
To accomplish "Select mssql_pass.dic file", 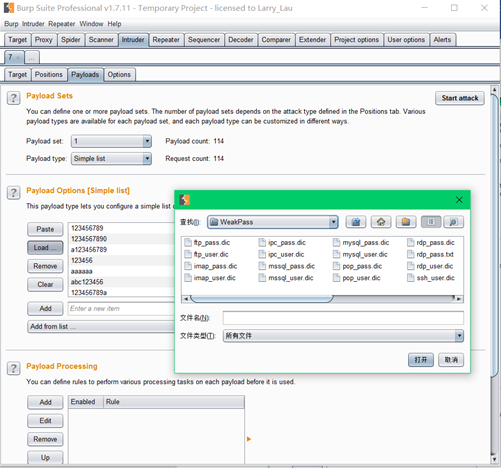I will [287, 266].
